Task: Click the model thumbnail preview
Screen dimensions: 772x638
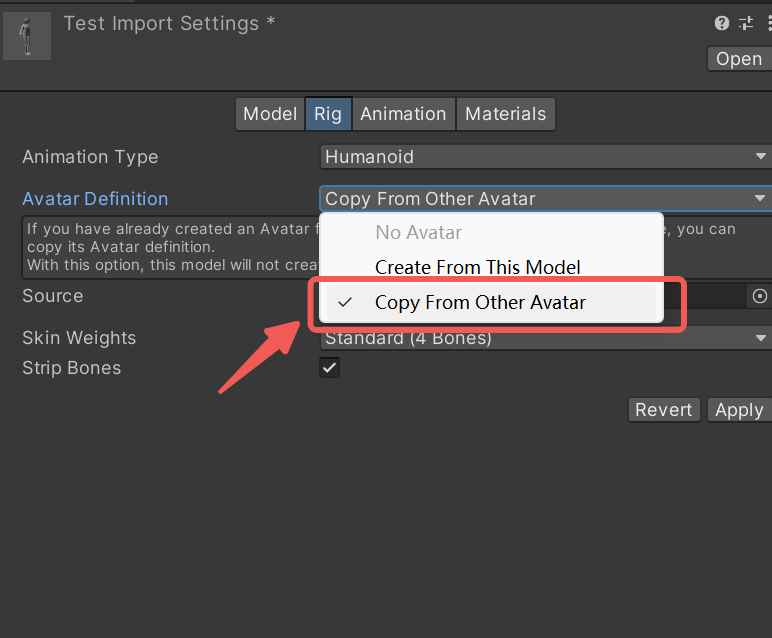Action: click(27, 36)
